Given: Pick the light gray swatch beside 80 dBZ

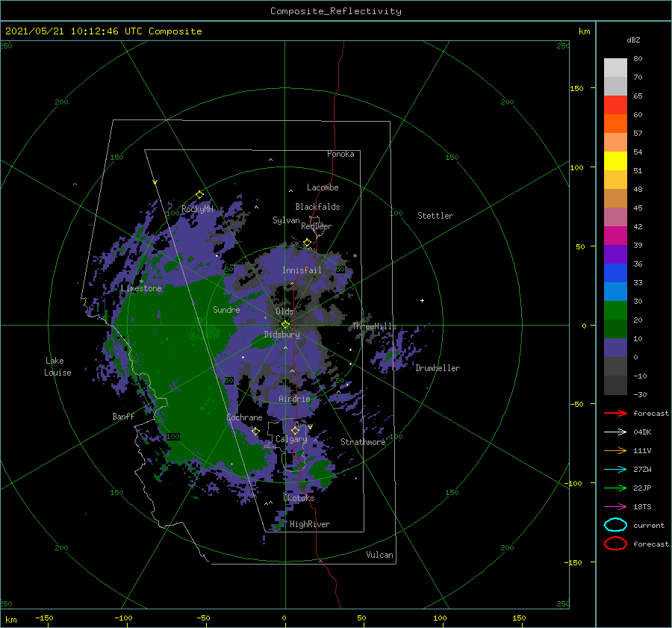Looking at the screenshot, I should click(615, 67).
